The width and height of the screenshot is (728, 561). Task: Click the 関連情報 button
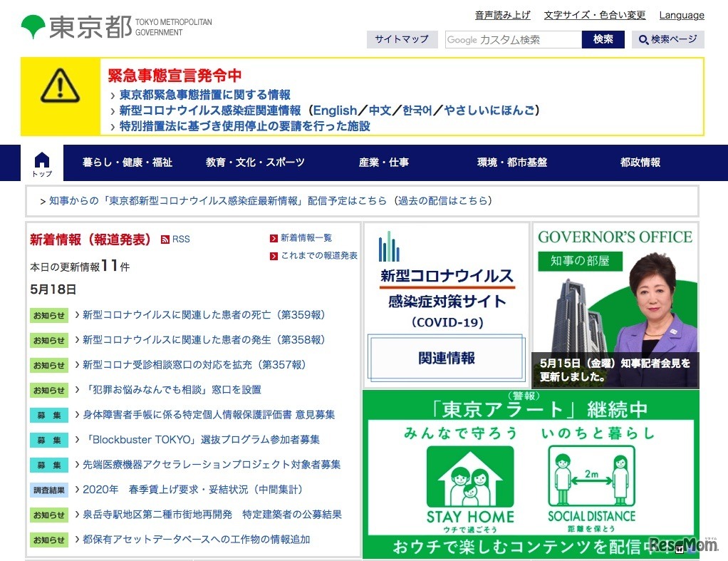click(x=447, y=357)
